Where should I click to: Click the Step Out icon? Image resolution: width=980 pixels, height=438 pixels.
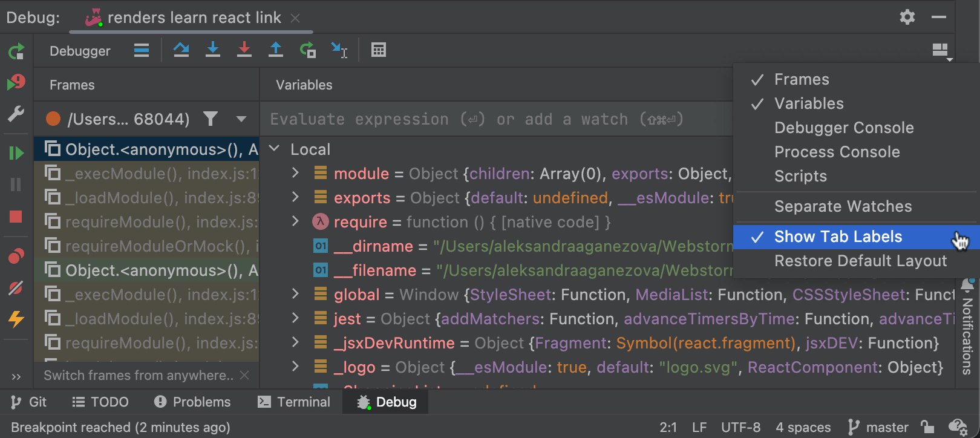[x=276, y=50]
